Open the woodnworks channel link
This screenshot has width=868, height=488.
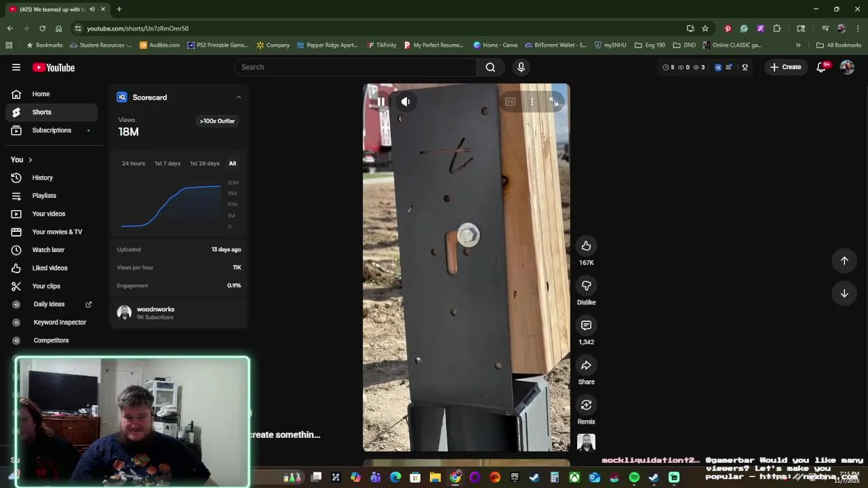click(x=155, y=309)
